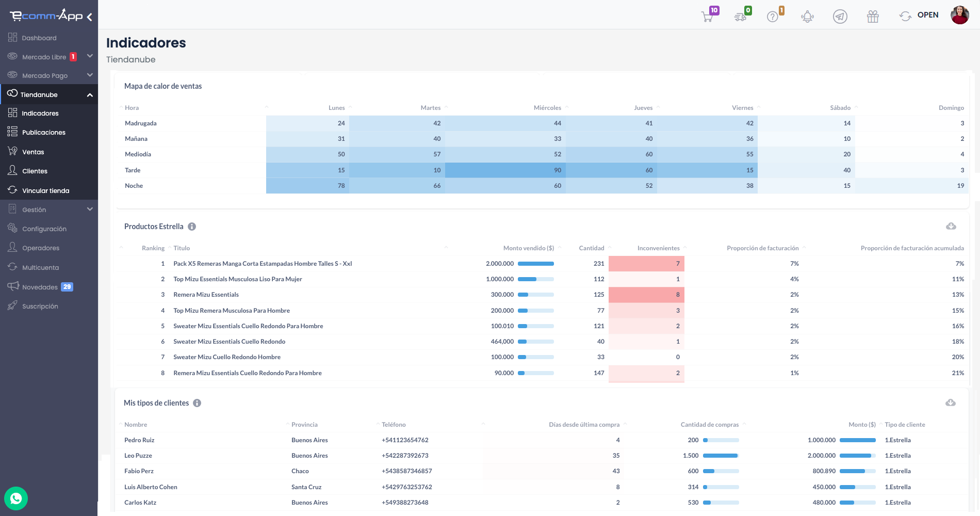This screenshot has width=980, height=516.
Task: Select product Sweater Mizu Cuello Redondo Hombre
Action: coord(227,357)
